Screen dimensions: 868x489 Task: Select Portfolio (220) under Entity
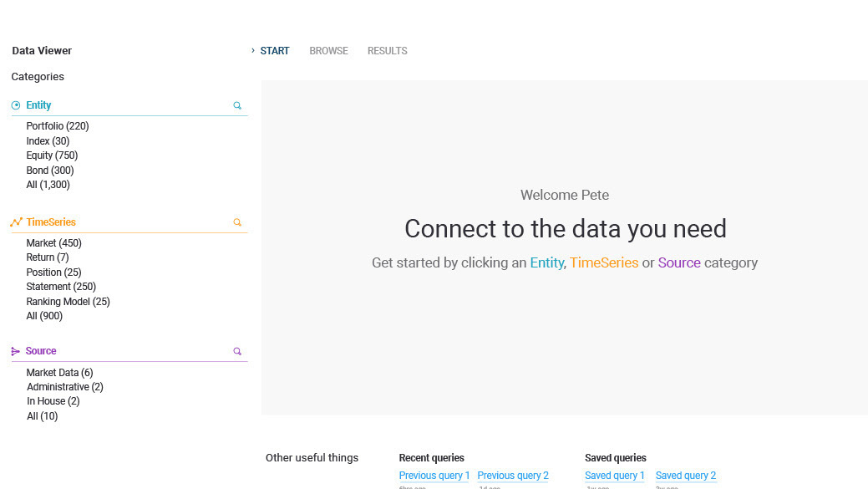click(x=58, y=126)
